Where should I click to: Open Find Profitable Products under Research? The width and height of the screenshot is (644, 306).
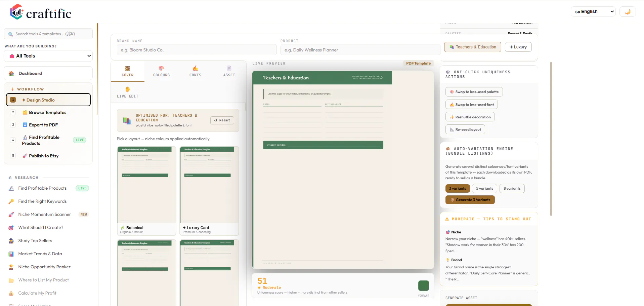click(48, 188)
